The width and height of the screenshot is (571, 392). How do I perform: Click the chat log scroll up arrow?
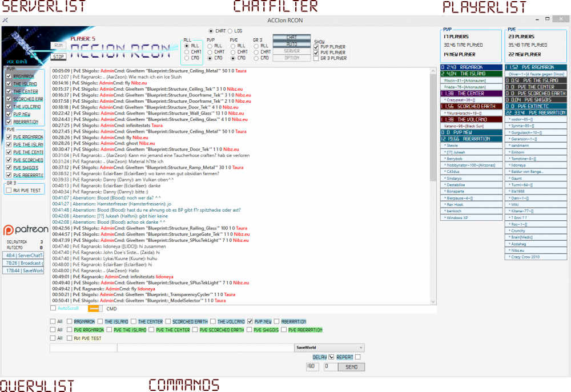point(433,71)
